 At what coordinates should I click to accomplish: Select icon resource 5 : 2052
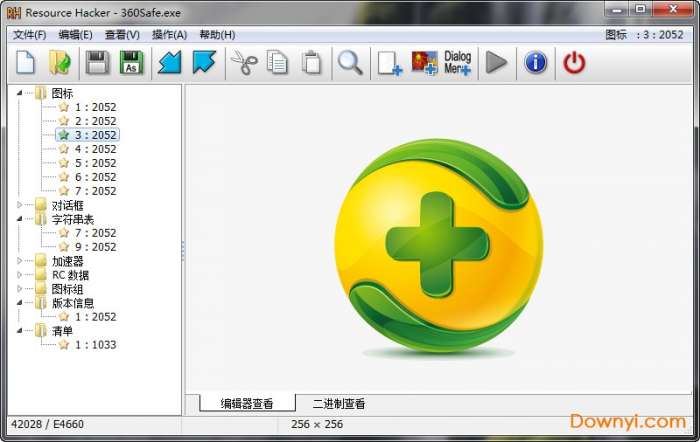96,163
